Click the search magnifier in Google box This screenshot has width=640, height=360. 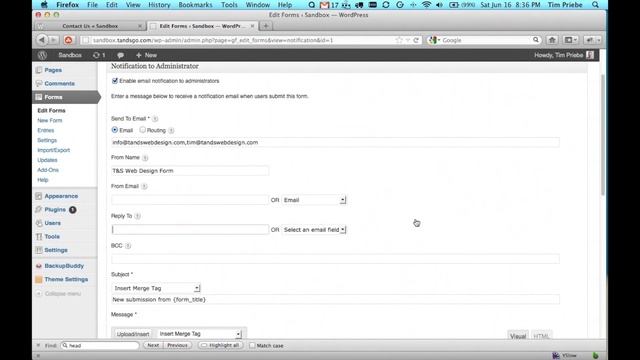(536, 40)
